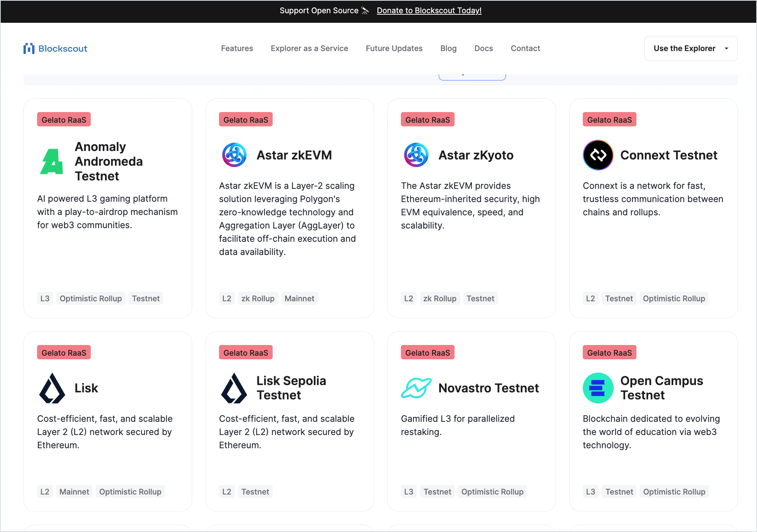Click Optimistic Rollup tag on Connext card
The width and height of the screenshot is (757, 532).
tap(674, 298)
